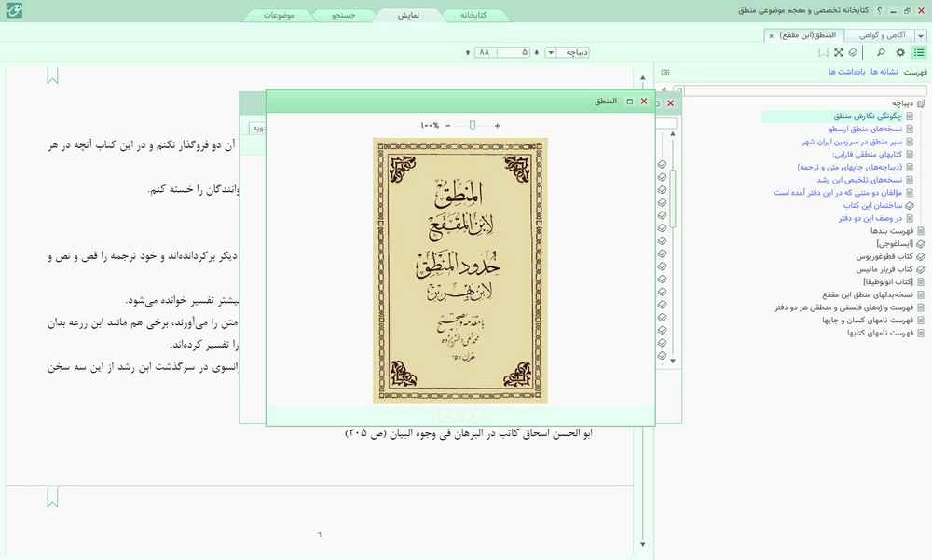The height and width of the screenshot is (560, 932).
Task: Select tree item [ایساغوجی]
Action: [x=895, y=244]
